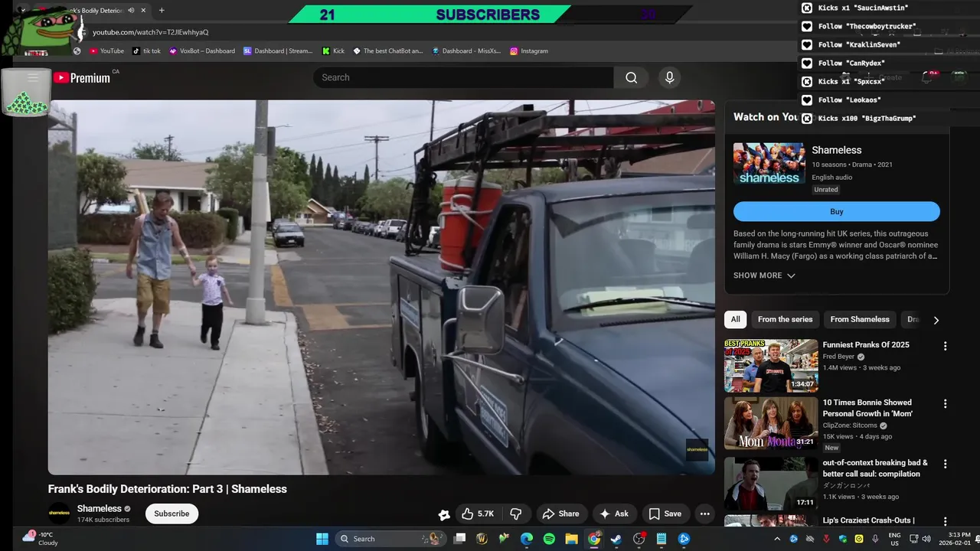Open options menu for Funniest Pranks Of 2025
The image size is (980, 551).
pyautogui.click(x=945, y=346)
